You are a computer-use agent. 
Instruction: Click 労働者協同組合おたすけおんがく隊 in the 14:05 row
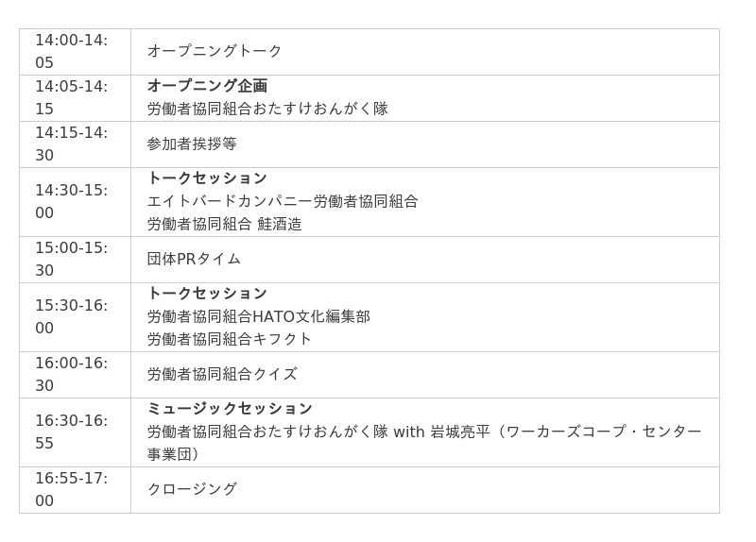pos(267,109)
